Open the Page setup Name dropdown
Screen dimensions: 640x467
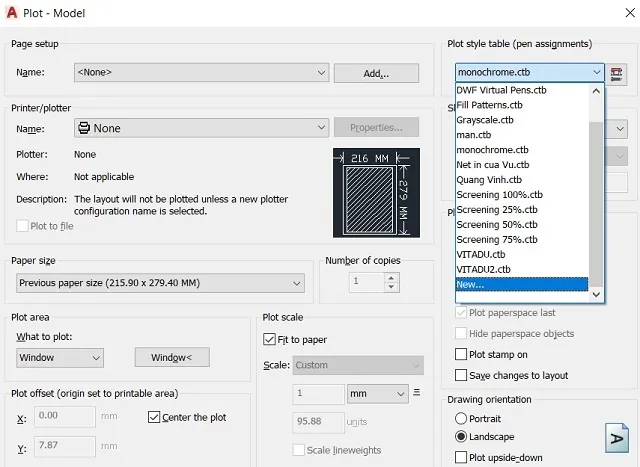[201, 73]
